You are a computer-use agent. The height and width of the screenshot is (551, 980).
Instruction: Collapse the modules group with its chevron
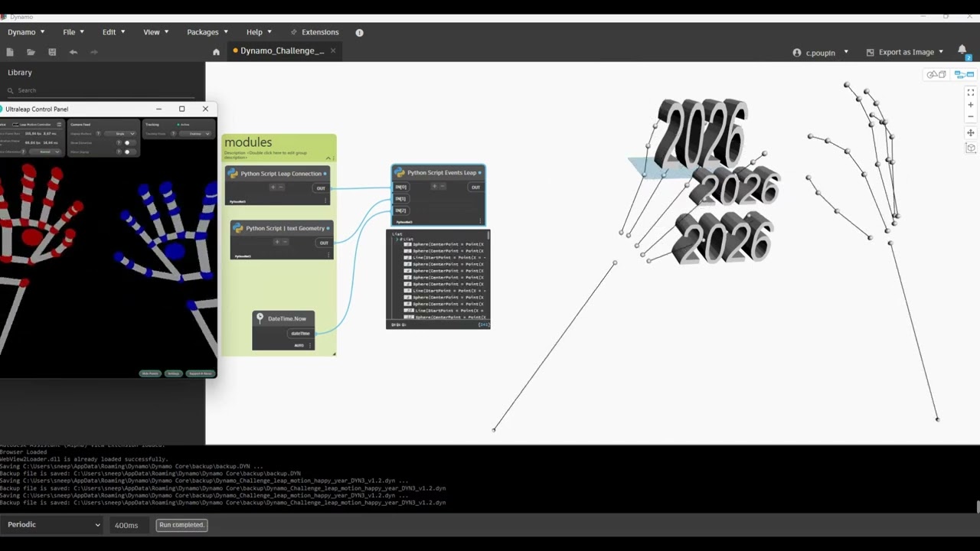(328, 158)
